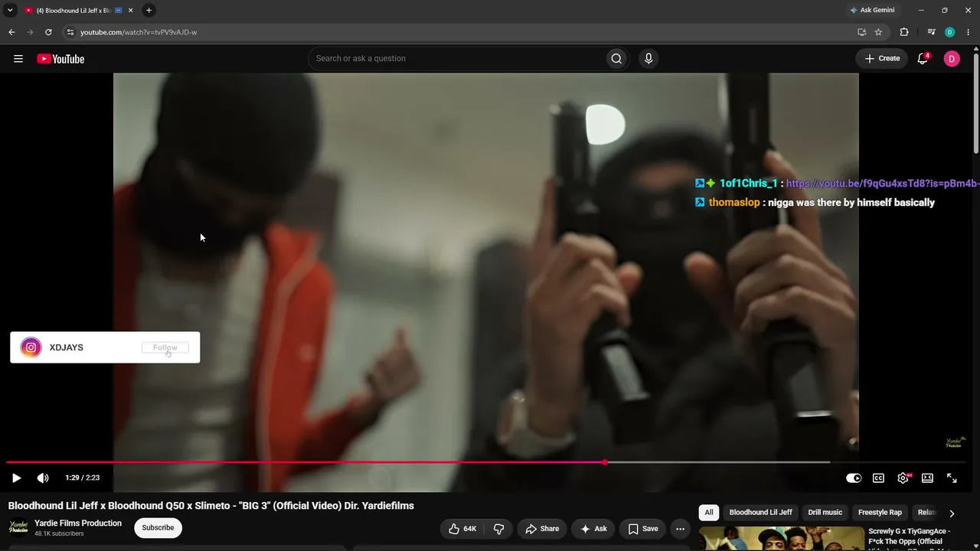Go to the YouTube home logo
Viewport: 980px width, 551px height.
[x=60, y=59]
